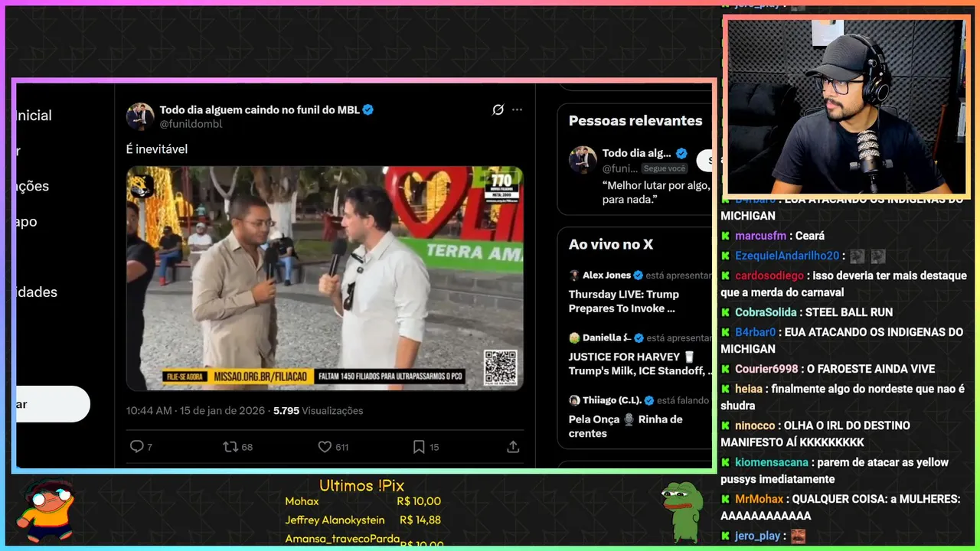Click the 5.795 Visualizações count
Screen dimensions: 980x551
318,411
